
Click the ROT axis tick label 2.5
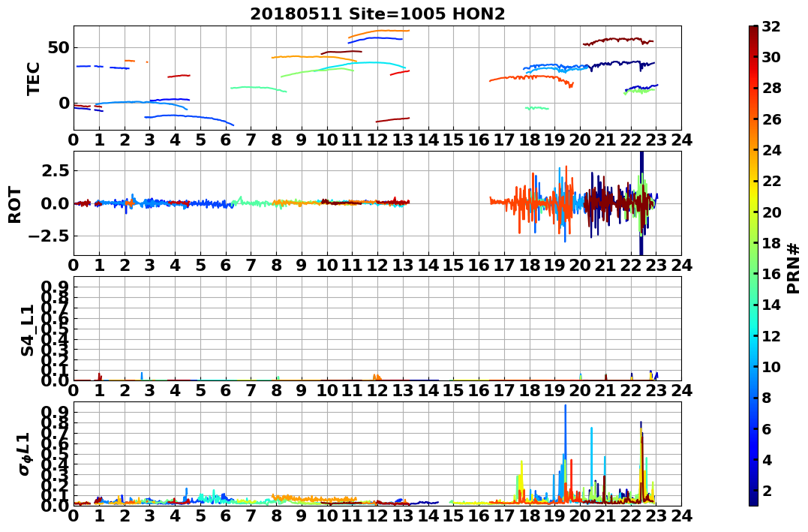(x=56, y=170)
